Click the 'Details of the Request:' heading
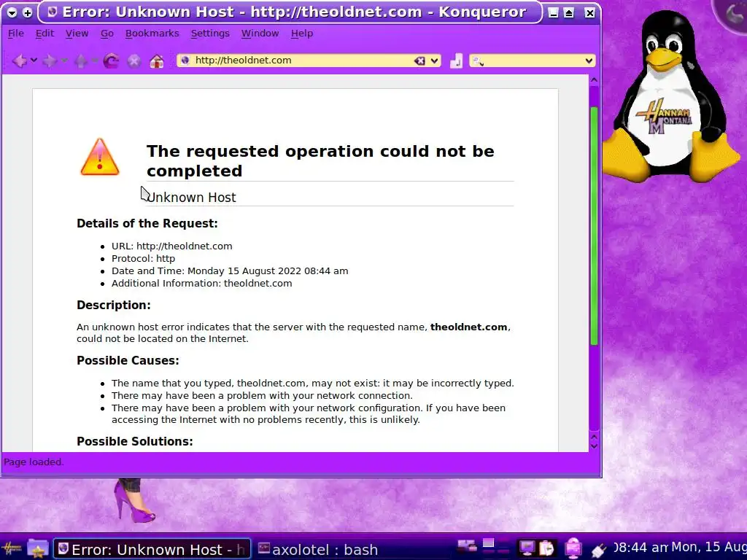The width and height of the screenshot is (747, 560). 147,223
